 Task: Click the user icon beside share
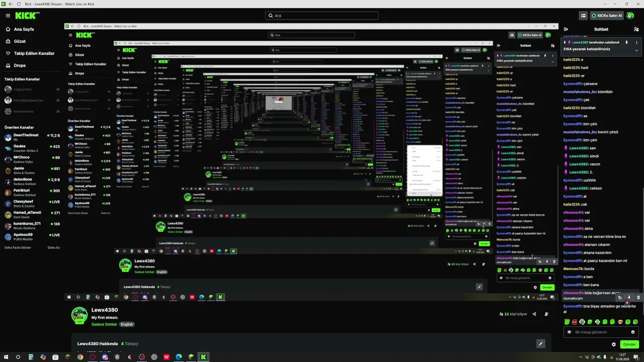tap(547, 314)
